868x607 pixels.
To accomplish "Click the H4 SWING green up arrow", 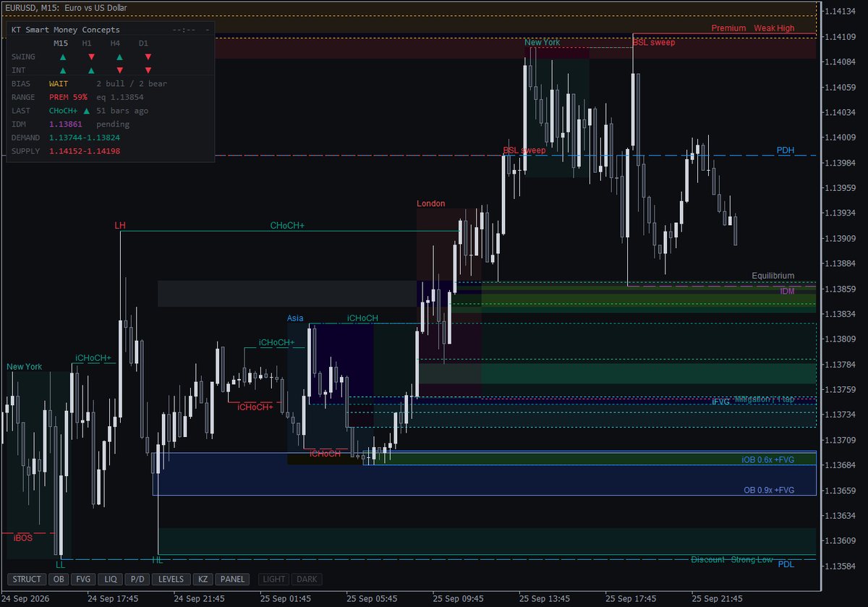I will pos(119,56).
